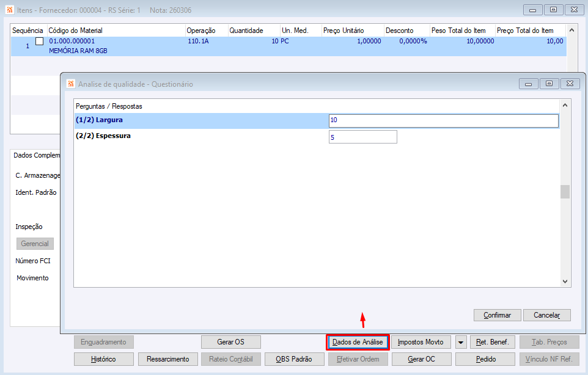The height and width of the screenshot is (375, 588).
Task: Click the Pedido button
Action: coord(486,359)
